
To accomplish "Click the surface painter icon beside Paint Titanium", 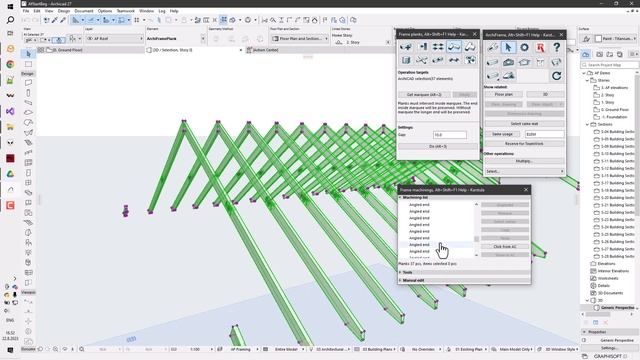I will point(586,39).
